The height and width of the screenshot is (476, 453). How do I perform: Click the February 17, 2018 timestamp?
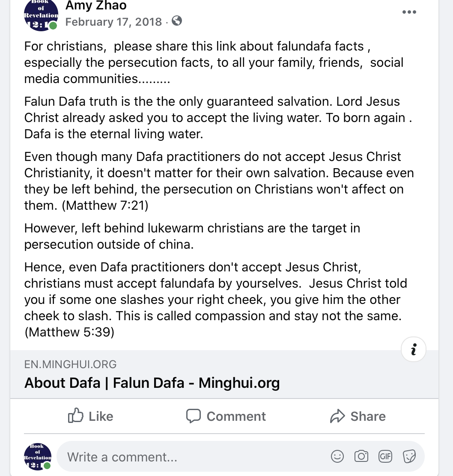pos(113,22)
